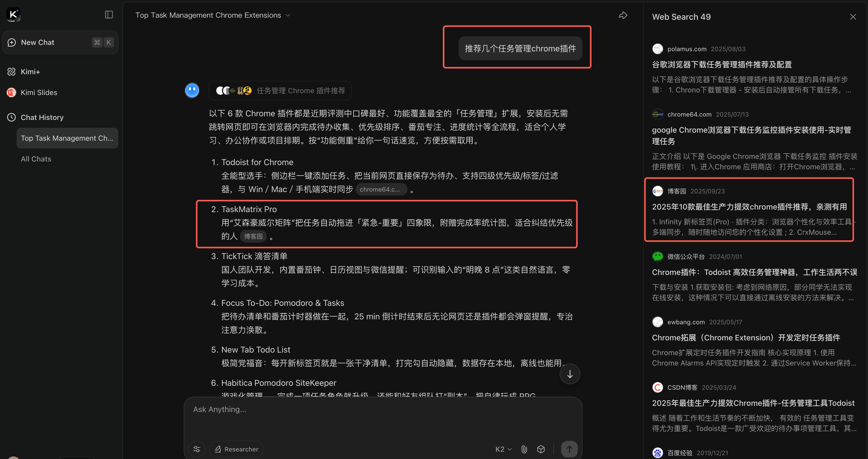Click Kimi Slides red icon

11,92
